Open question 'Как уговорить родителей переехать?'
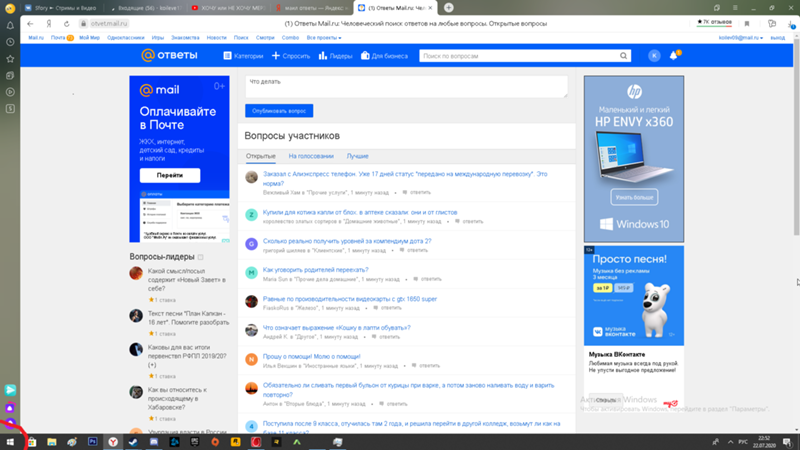This screenshot has width=800, height=450. (315, 270)
